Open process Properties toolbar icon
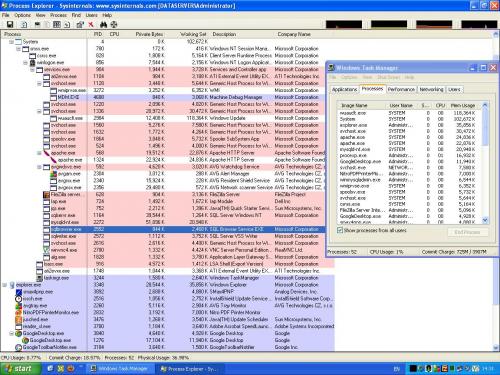Viewport: 500px width, 375px height. (80, 24)
